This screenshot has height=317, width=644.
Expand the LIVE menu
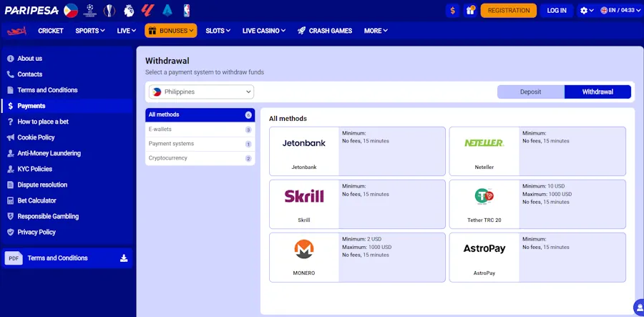tap(126, 31)
